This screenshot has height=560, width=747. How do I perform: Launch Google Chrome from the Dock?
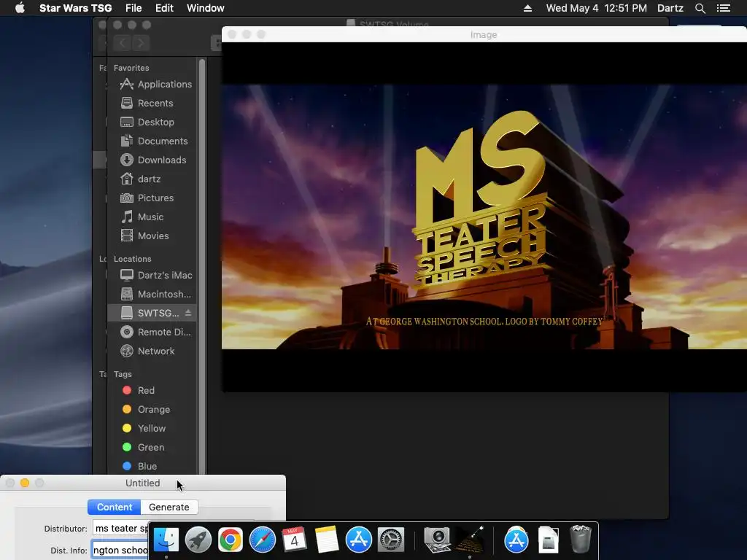tap(230, 540)
